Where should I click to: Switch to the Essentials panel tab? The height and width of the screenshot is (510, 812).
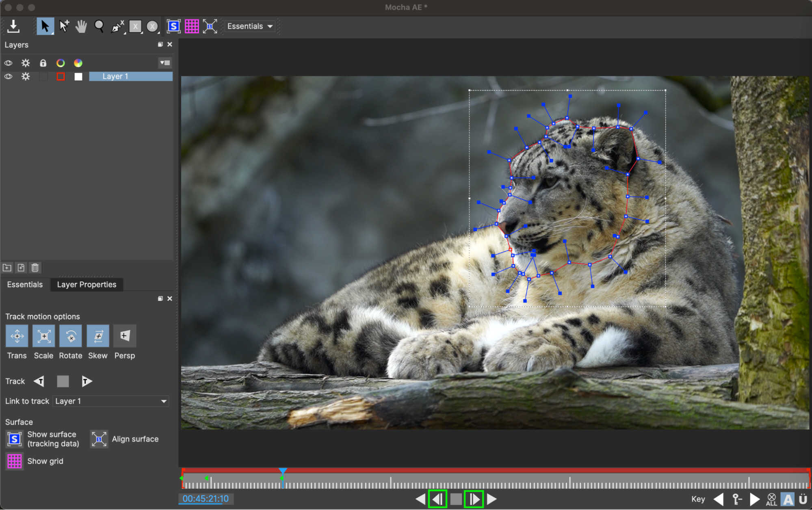tap(25, 284)
